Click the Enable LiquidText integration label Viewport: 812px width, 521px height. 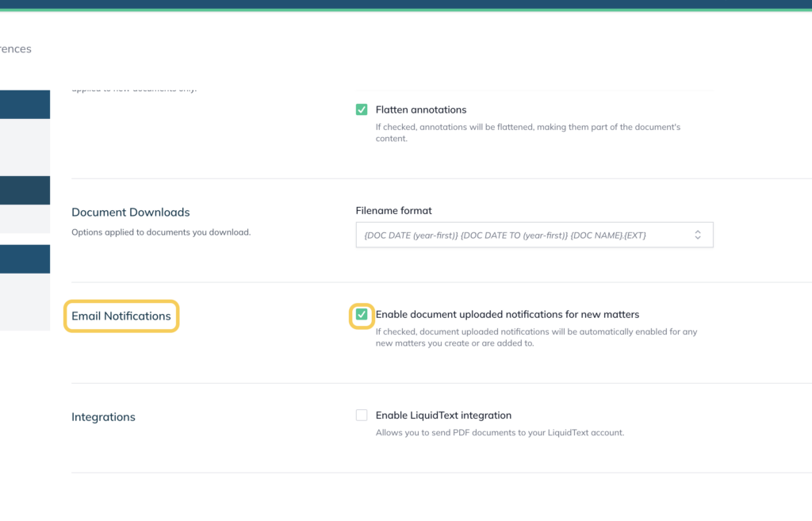pos(443,416)
